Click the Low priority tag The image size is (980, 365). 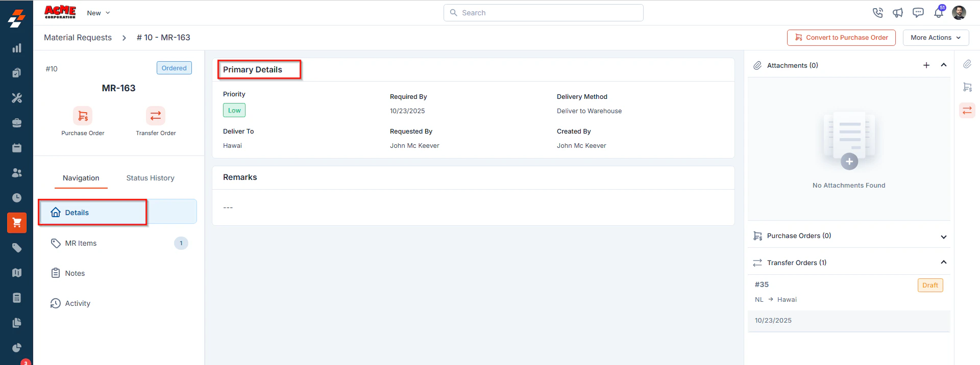tap(234, 111)
